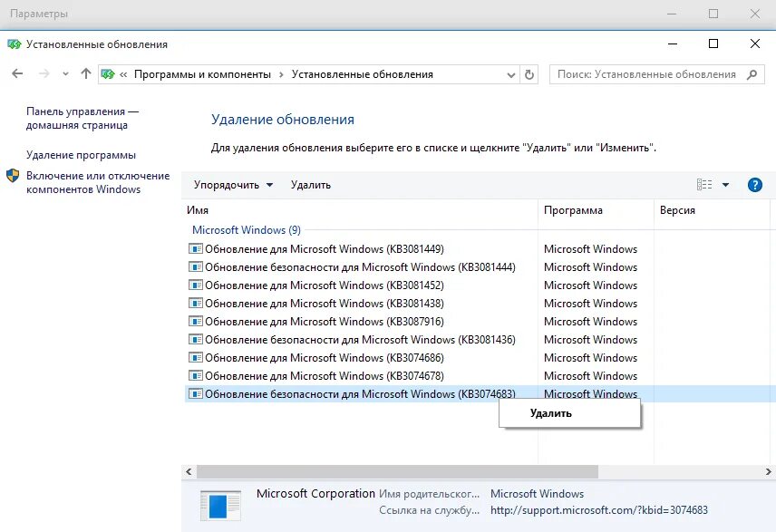Click 'Программы и компоненты' breadcrumb
Screen dimensions: 776x532
click(202, 74)
